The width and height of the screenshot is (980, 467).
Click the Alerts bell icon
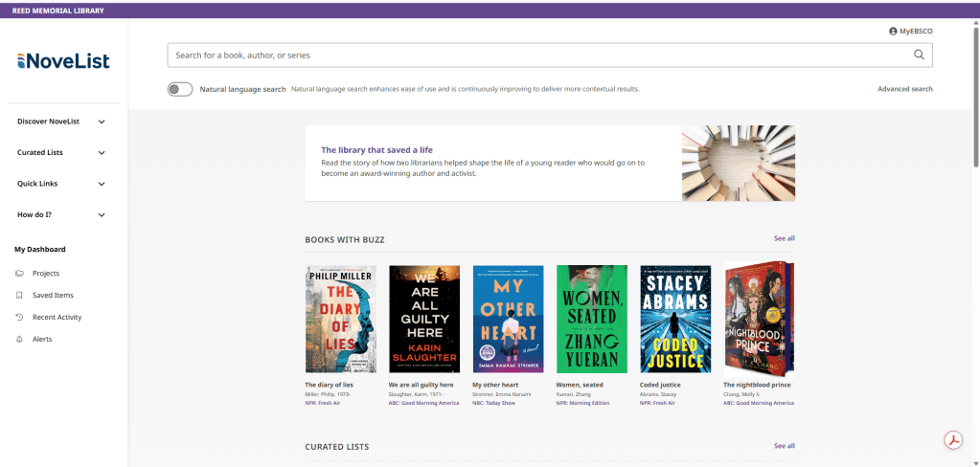(x=20, y=339)
